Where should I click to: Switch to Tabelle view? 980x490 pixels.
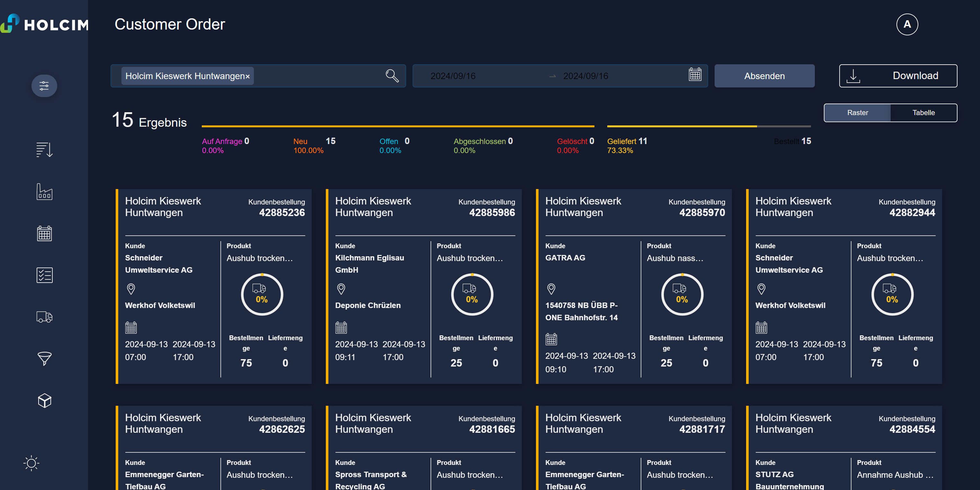923,113
